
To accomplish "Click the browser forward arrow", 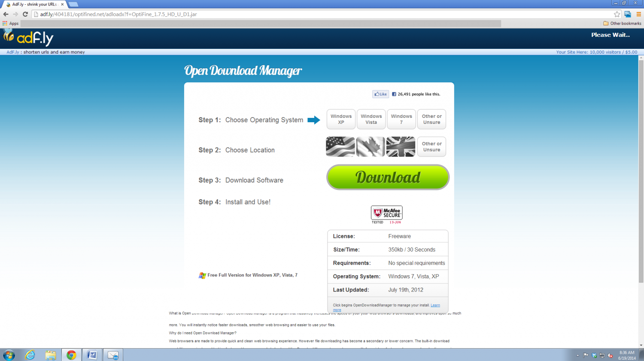I will 15,14.
